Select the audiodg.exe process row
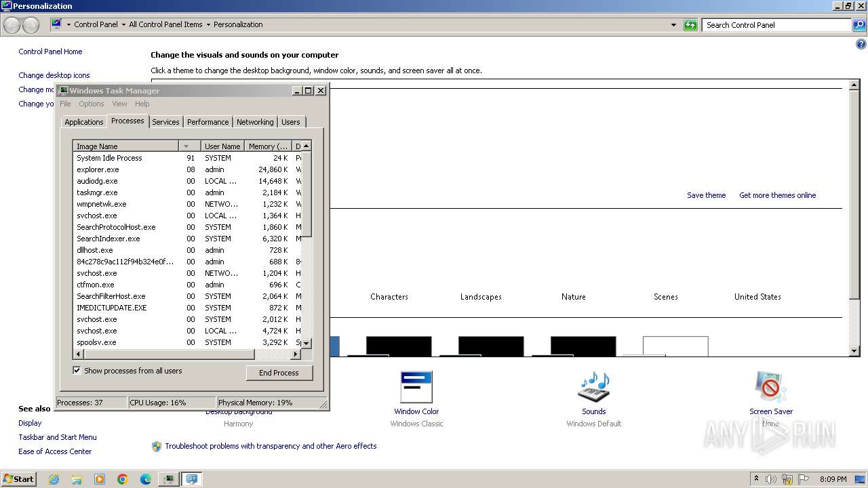Screen dimensions: 868x488 pos(187,181)
